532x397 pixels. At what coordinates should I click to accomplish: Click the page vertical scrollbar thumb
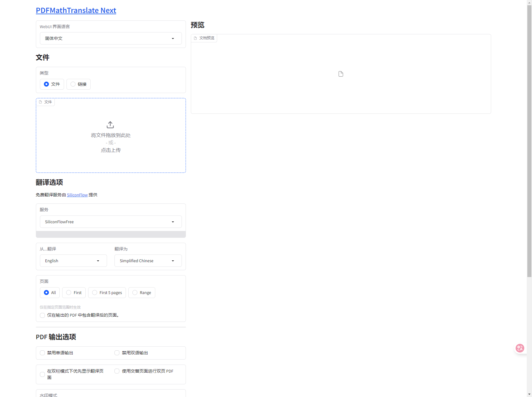point(529,139)
